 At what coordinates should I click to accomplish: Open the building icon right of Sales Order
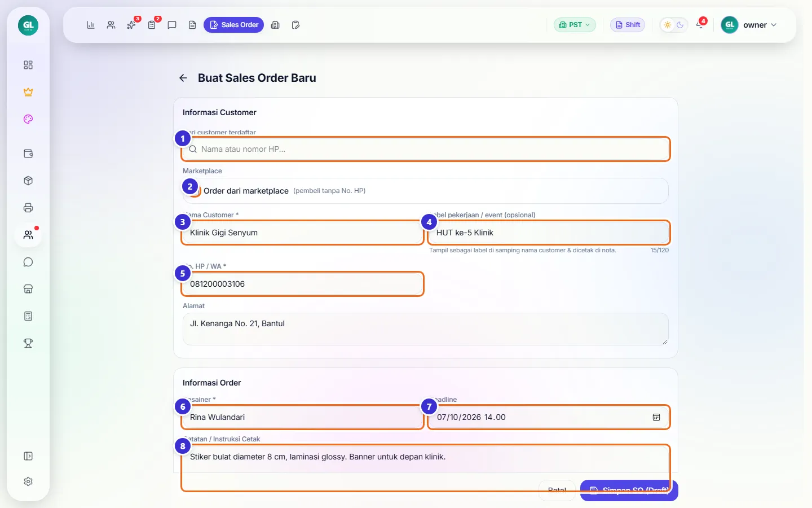[x=275, y=25]
